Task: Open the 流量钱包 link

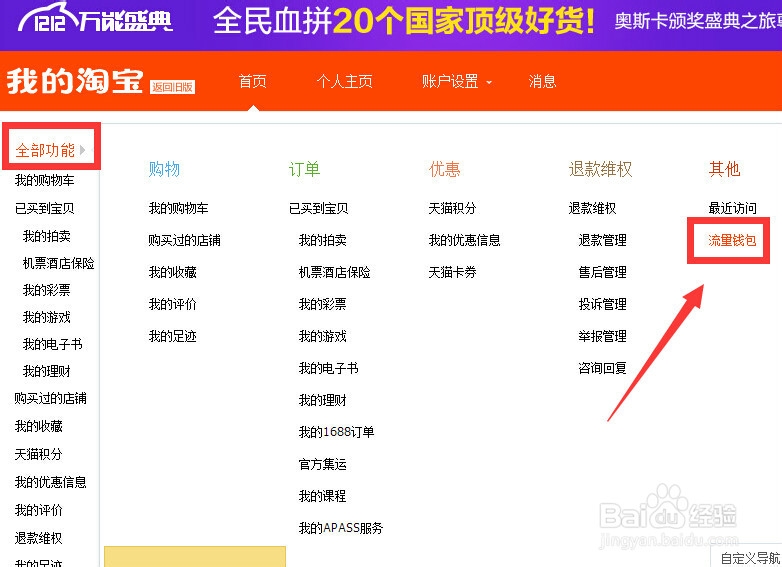Action: click(733, 240)
